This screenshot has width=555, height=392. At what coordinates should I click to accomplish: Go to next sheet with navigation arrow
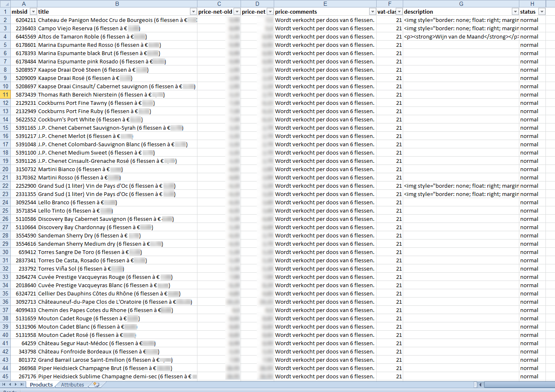(x=16, y=385)
